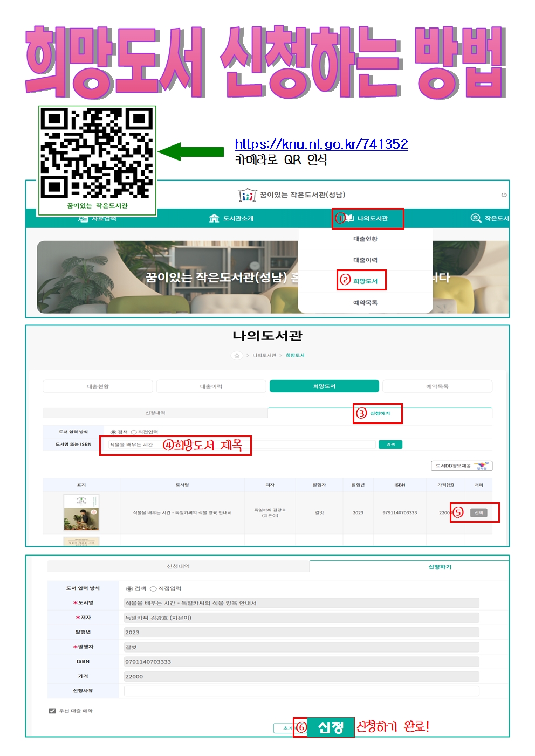
Task: Click the ISBN field in the application form
Action: tap(301, 662)
